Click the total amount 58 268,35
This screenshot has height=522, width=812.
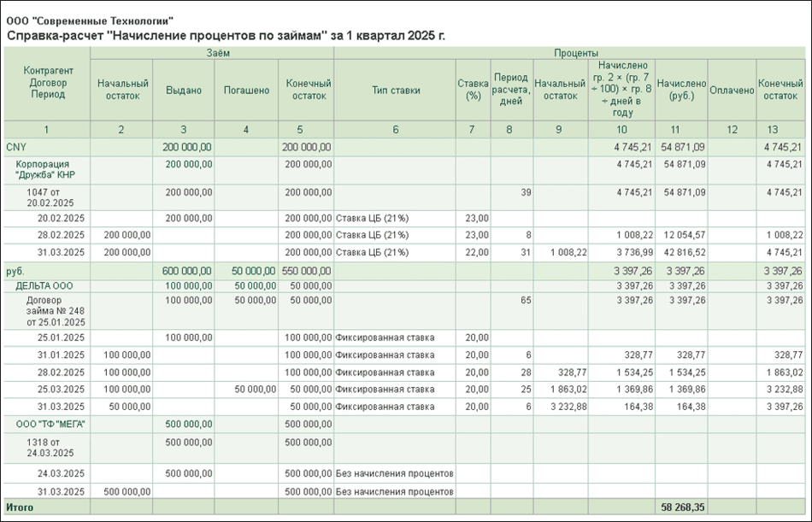[x=682, y=507]
